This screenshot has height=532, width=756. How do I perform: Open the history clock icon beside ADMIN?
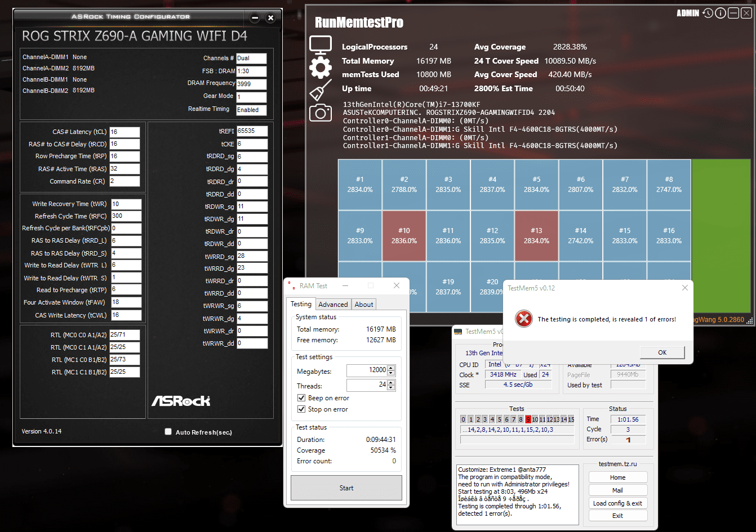[708, 13]
